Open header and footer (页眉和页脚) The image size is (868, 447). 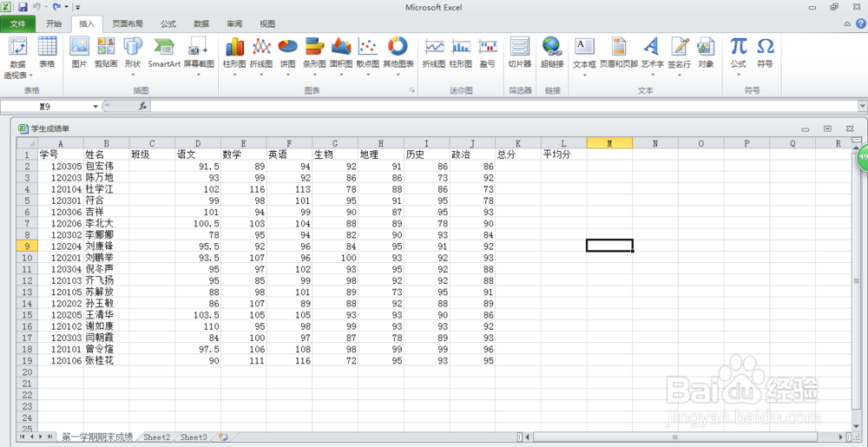pyautogui.click(x=619, y=53)
